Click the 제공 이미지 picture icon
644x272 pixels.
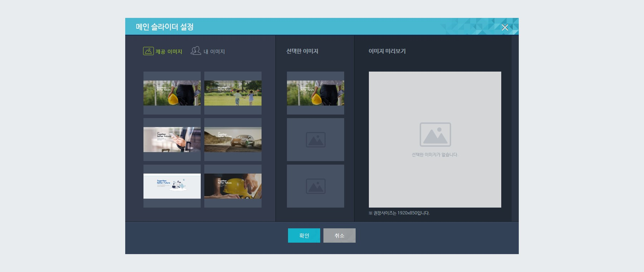[148, 51]
